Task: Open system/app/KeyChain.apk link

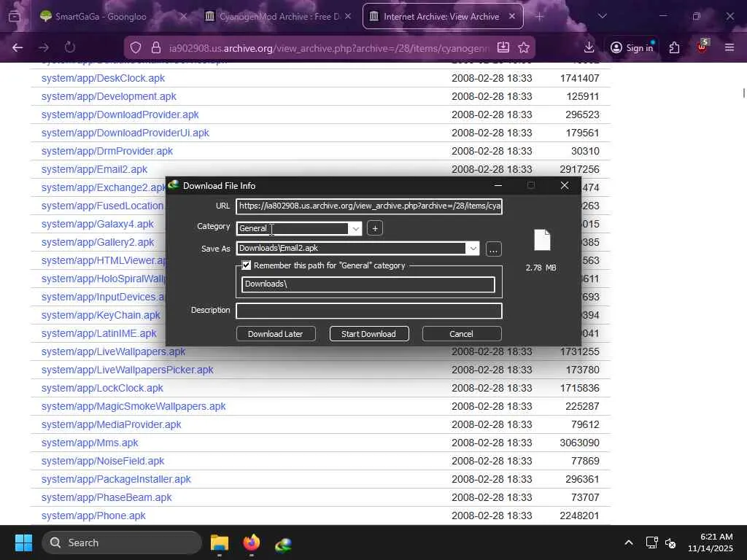Action: coord(101,315)
